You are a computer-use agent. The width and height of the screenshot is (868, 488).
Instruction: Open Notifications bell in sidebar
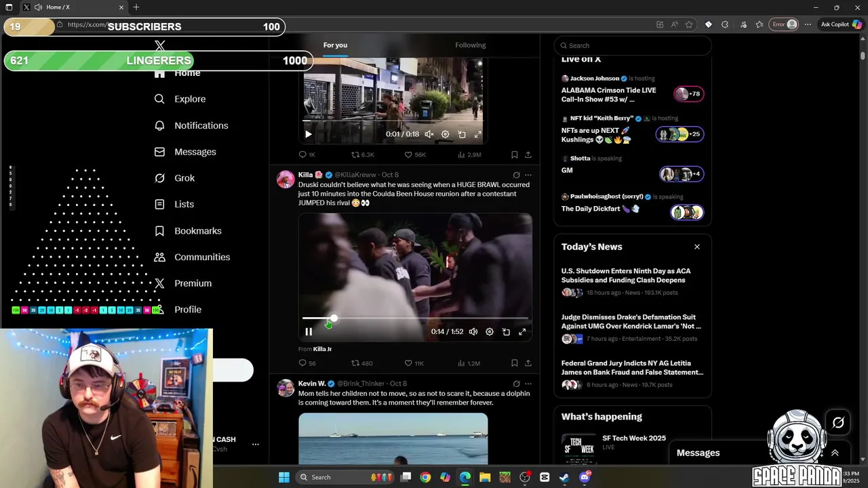coord(191,125)
